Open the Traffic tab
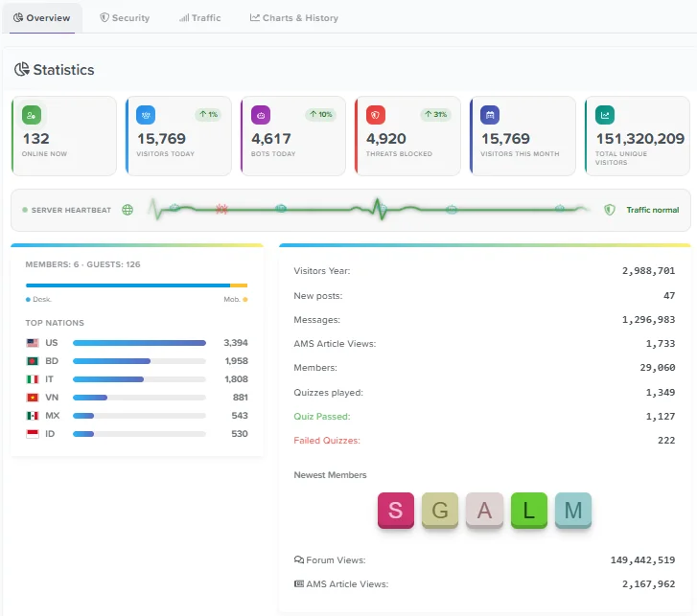Viewport: 697px width, 616px height. coord(199,18)
